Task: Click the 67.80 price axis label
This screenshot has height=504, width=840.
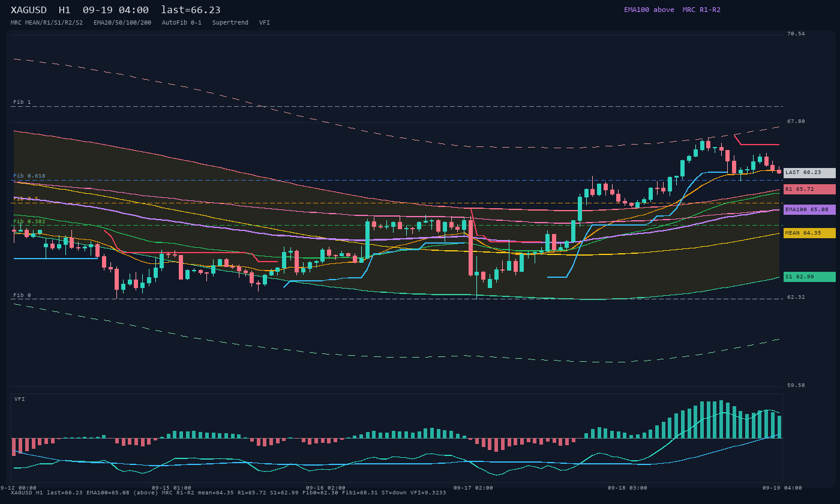Action: pos(796,121)
